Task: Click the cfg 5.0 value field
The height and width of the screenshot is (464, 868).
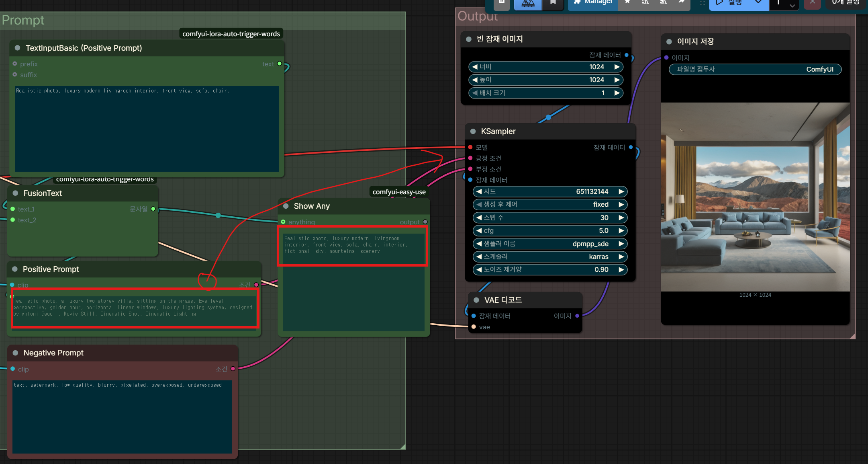Action: point(550,231)
